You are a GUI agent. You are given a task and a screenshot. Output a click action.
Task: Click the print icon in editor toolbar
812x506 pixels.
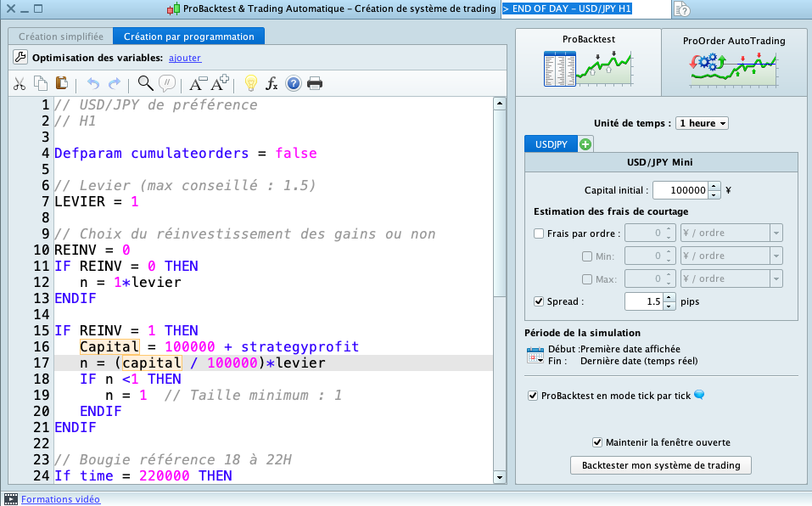point(315,83)
